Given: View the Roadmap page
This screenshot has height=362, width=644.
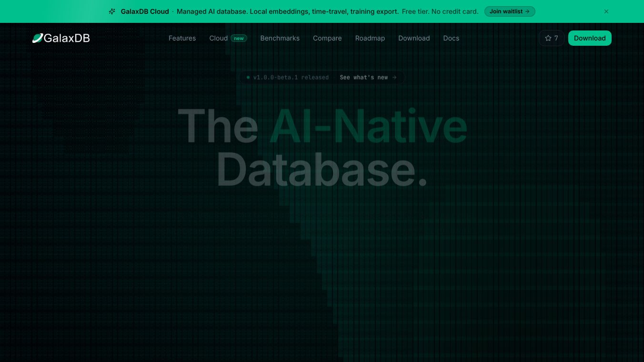Looking at the screenshot, I should tap(370, 38).
